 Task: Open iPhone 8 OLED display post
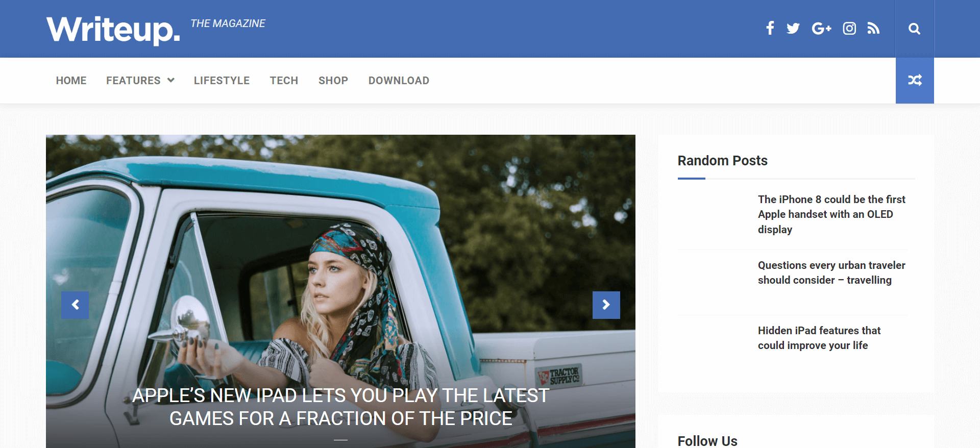click(831, 214)
